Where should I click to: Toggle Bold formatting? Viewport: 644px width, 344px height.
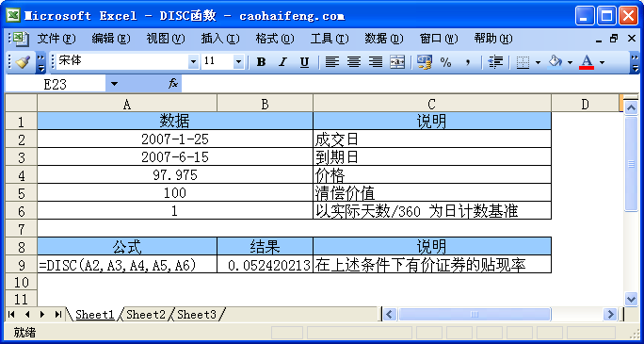261,62
